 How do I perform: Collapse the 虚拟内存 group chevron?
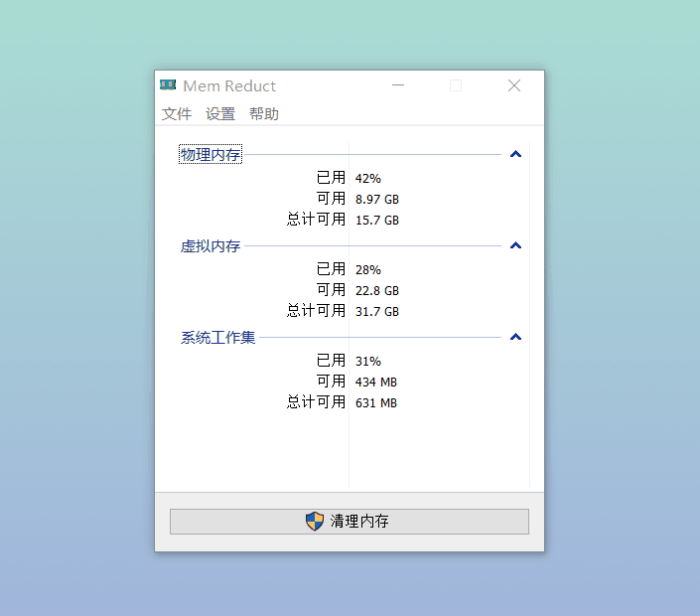pyautogui.click(x=515, y=245)
